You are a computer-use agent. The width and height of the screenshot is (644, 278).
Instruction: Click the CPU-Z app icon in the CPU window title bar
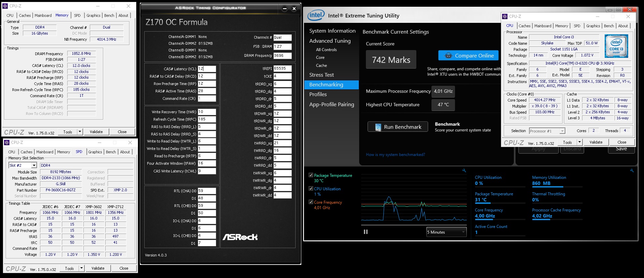click(x=505, y=16)
